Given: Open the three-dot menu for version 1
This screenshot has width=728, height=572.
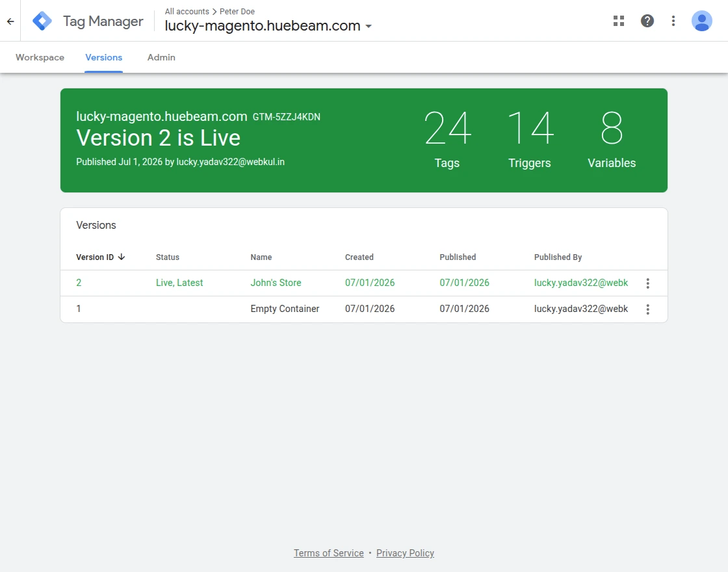Looking at the screenshot, I should [647, 309].
